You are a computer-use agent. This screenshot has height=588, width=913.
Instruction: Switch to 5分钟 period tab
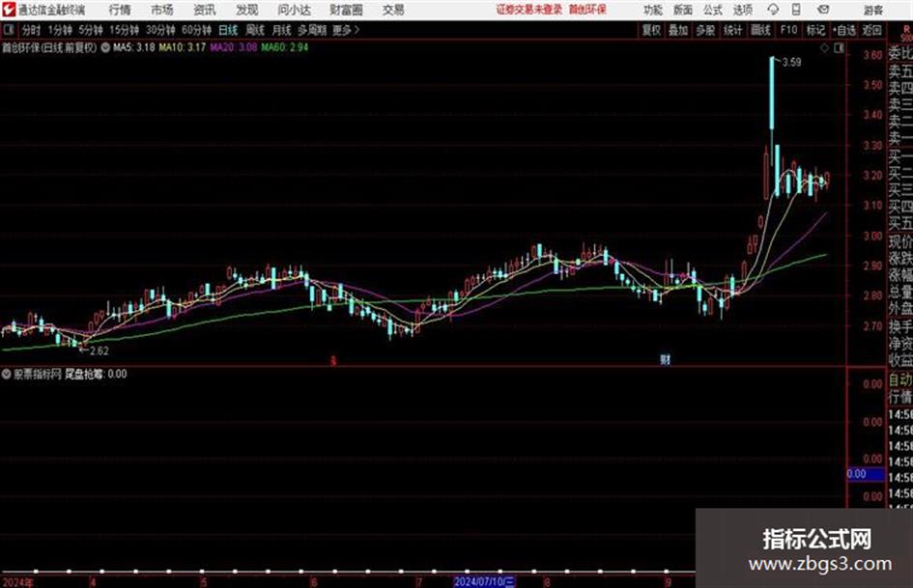91,30
